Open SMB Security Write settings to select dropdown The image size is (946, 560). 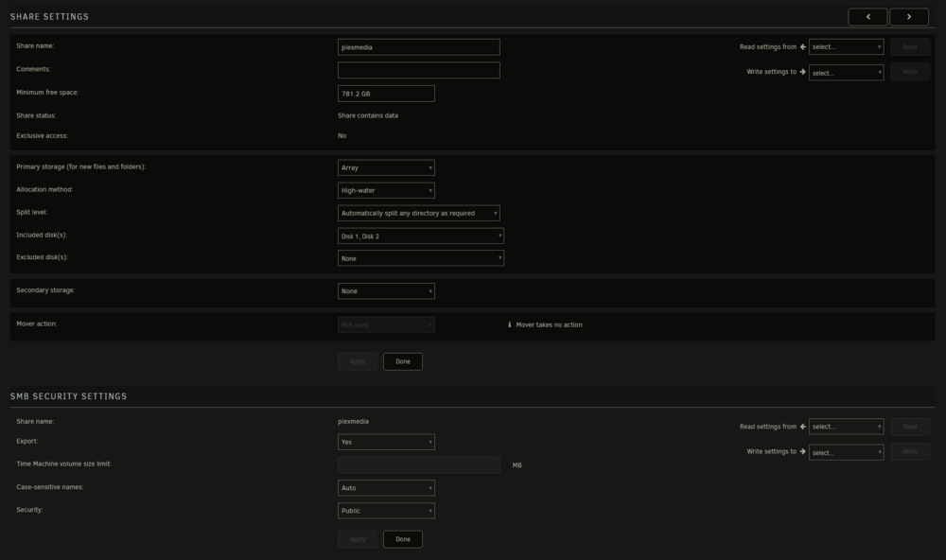tap(846, 452)
